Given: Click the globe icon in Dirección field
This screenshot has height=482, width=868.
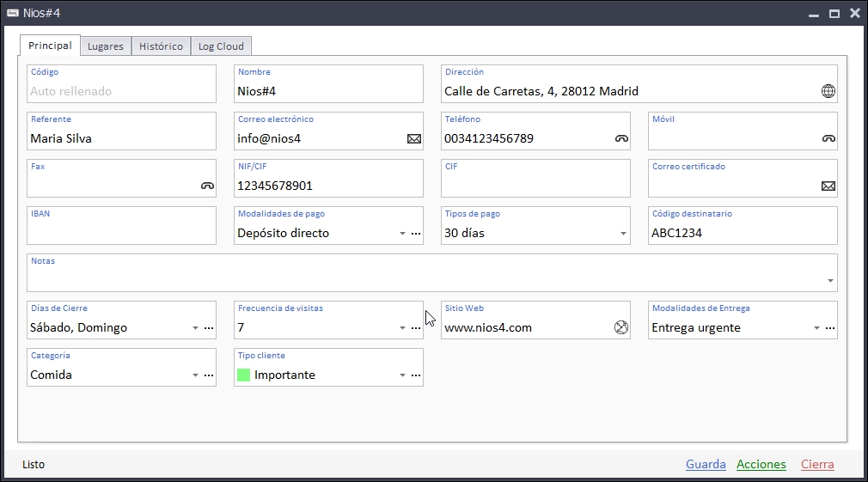Looking at the screenshot, I should coord(828,91).
